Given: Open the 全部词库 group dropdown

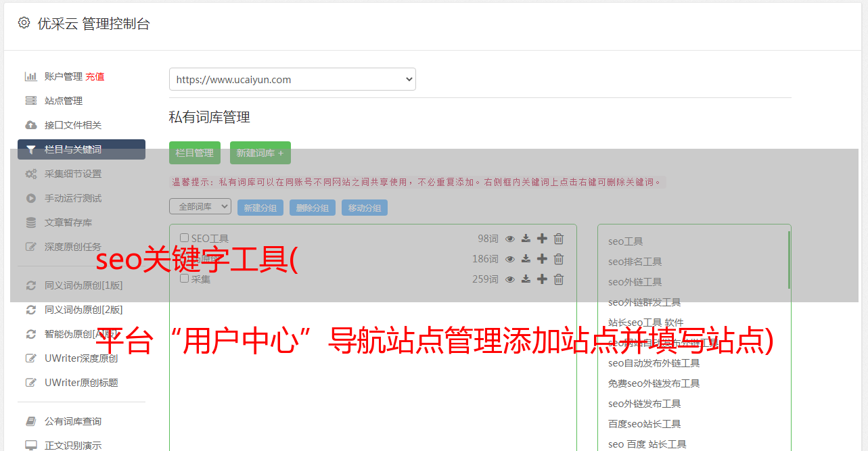Looking at the screenshot, I should click(x=200, y=206).
